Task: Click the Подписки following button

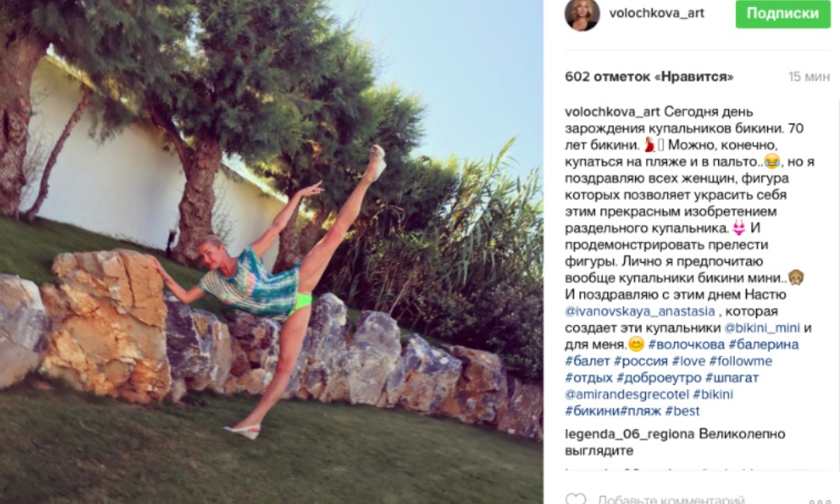Action: [783, 13]
